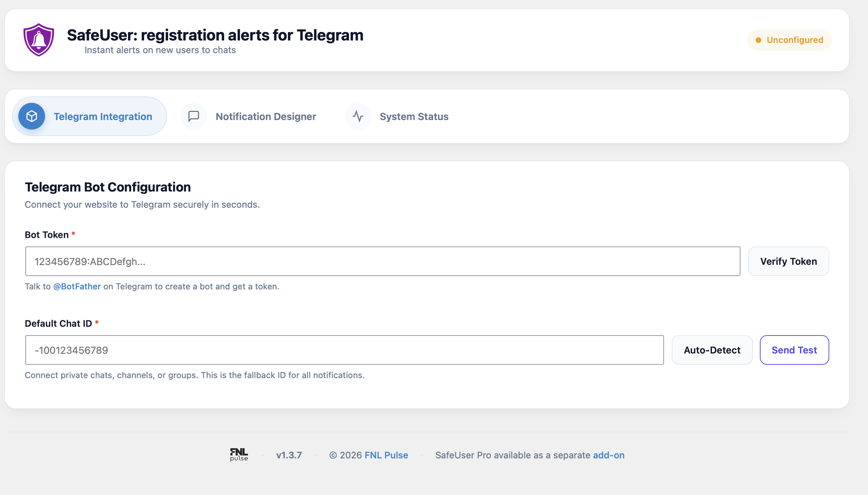
Task: Open the Telegram Integration tab
Action: [89, 116]
